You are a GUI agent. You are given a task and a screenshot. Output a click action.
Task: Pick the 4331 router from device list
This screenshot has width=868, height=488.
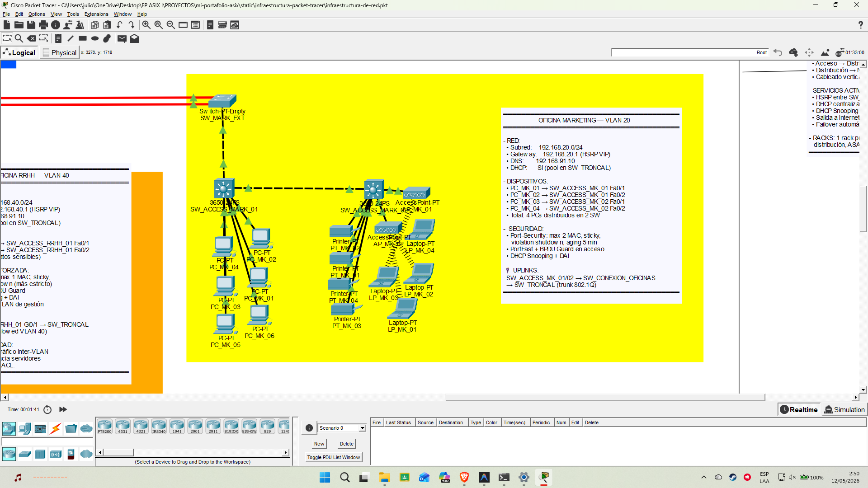coord(123,427)
